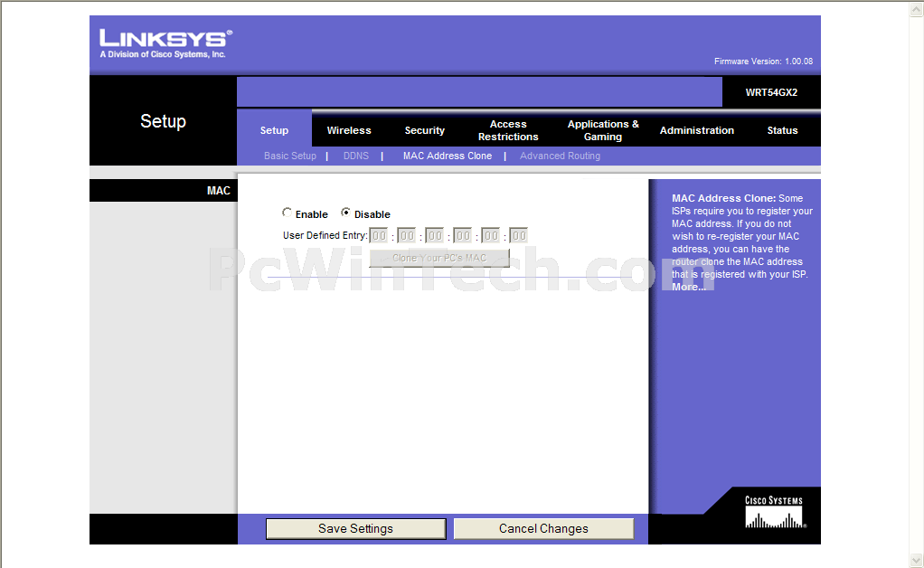
Task: Click the sixth MAC address octet field
Action: 519,236
